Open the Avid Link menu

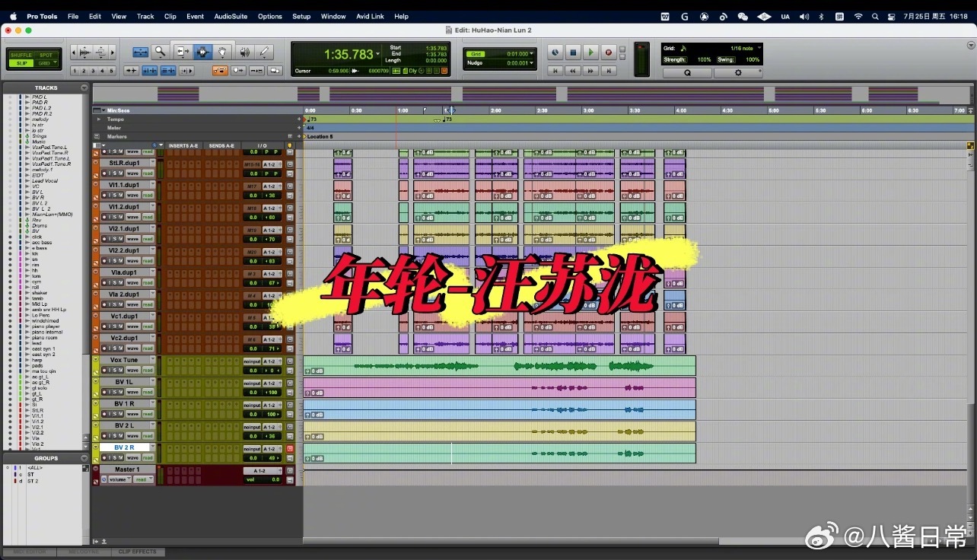tap(371, 16)
